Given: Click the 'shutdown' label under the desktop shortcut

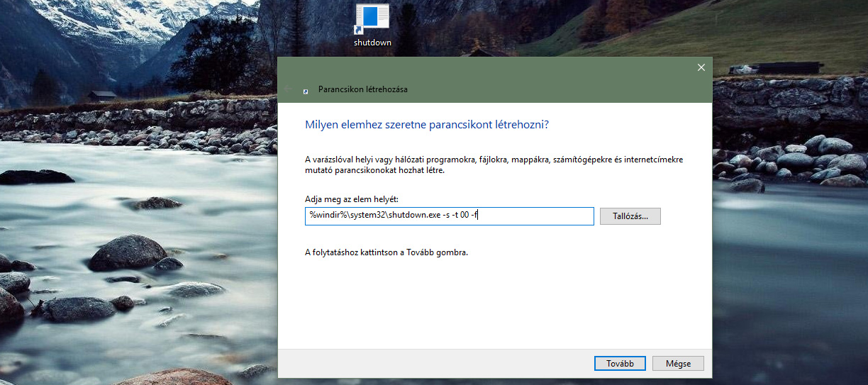Looking at the screenshot, I should [x=372, y=43].
